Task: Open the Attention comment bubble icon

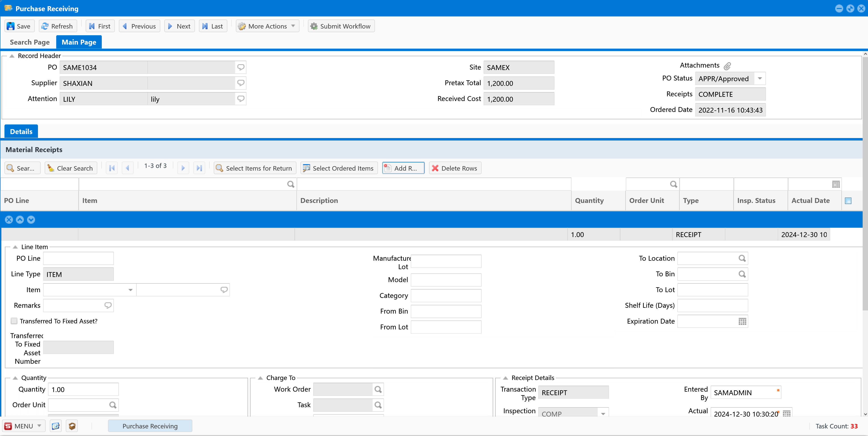Action: coord(241,99)
